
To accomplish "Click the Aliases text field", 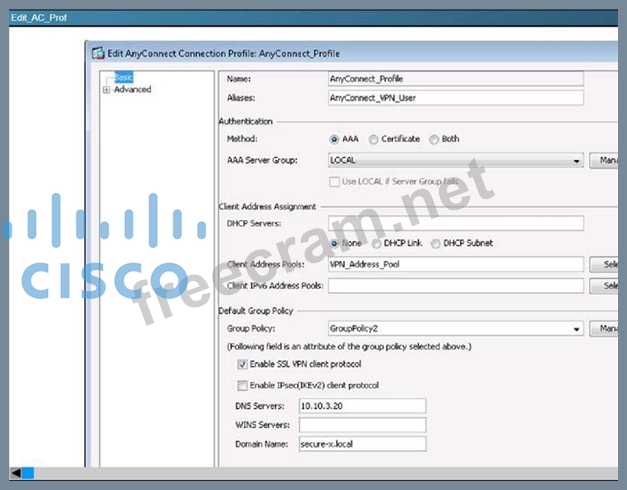I will 455,98.
